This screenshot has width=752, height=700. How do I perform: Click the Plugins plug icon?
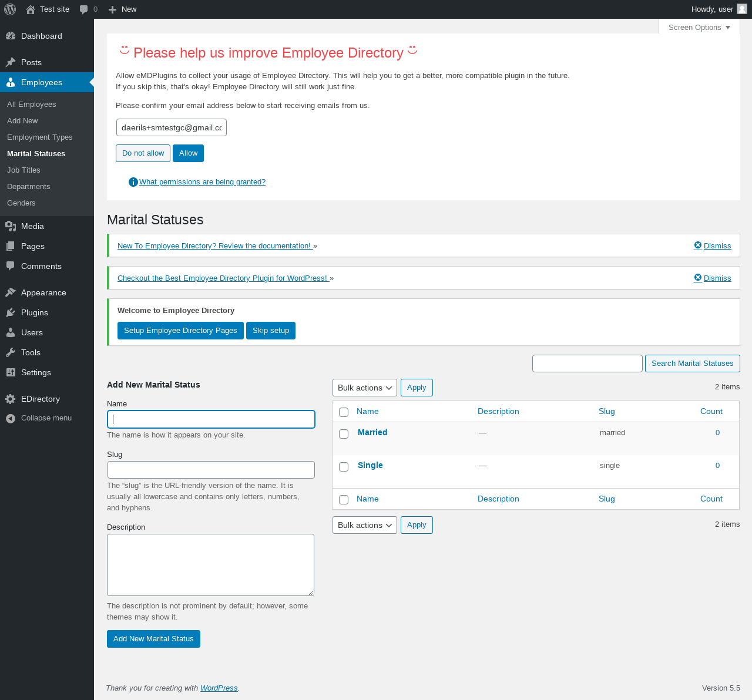11,312
